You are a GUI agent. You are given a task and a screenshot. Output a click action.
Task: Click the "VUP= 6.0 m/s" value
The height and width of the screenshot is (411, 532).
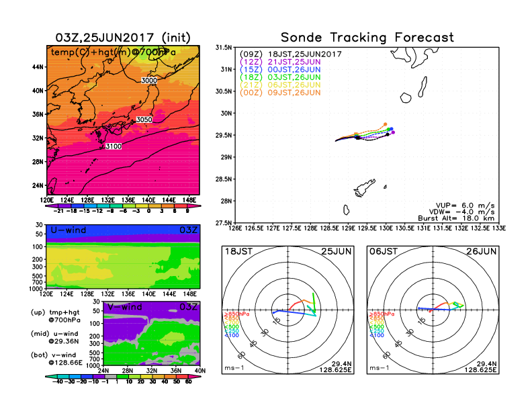point(465,205)
